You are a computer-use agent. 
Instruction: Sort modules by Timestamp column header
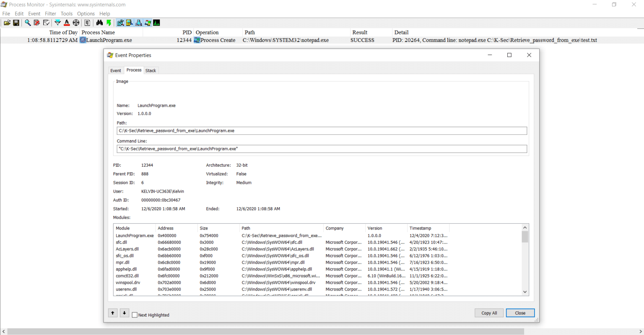428,228
